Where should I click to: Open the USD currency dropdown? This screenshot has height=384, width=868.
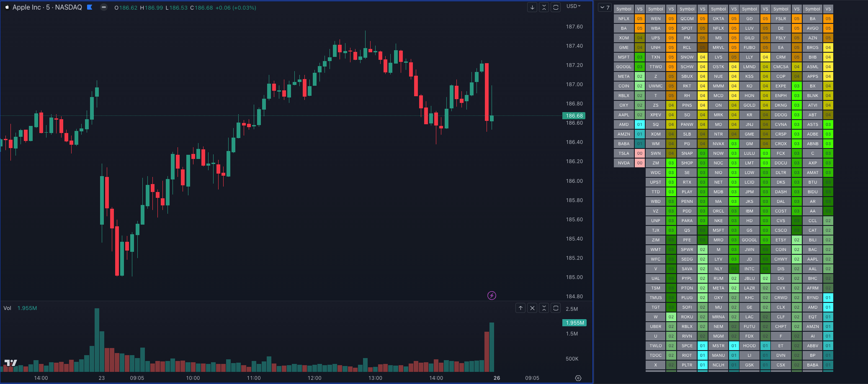coord(572,6)
